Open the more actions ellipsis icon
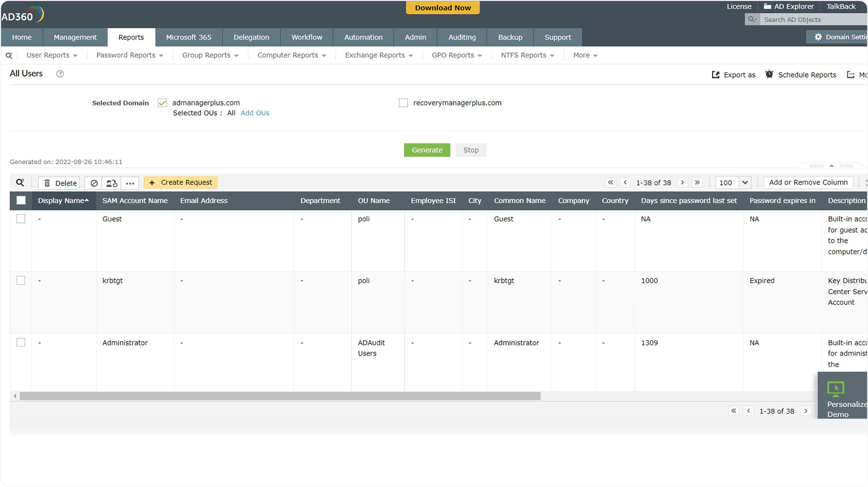 click(x=130, y=183)
